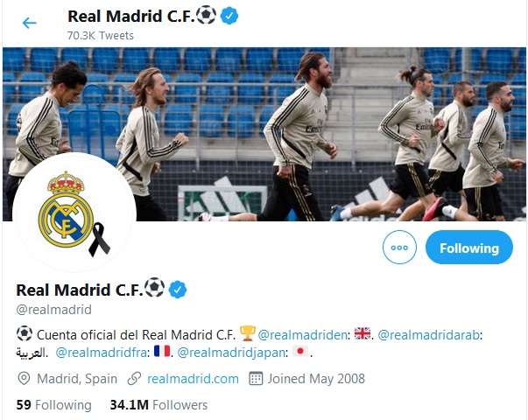
Task: Click the trophy emoji in the bio
Action: [248, 333]
